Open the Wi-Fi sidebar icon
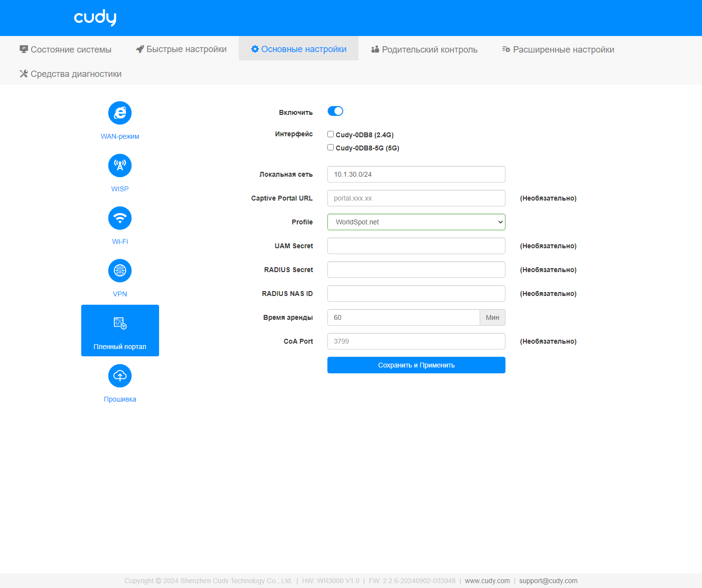Screen dimensions: 702x588 (x=120, y=218)
